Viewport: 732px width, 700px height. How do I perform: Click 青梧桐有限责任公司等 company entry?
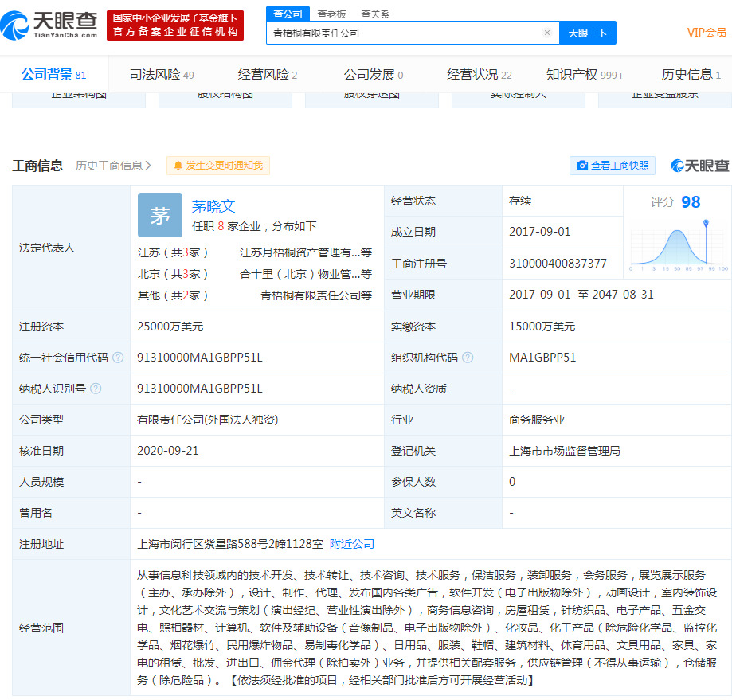316,295
